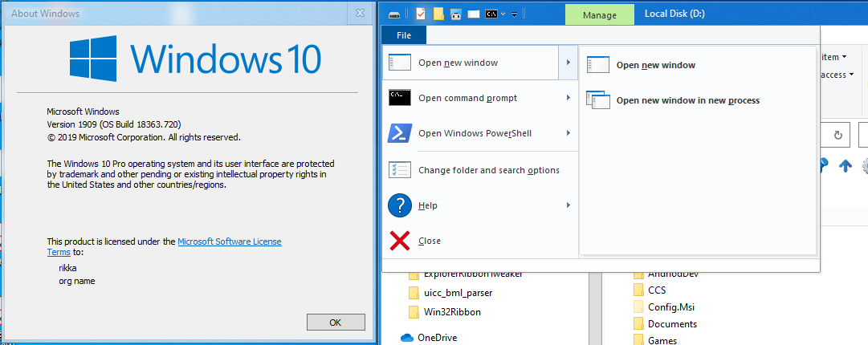Open the File tab in Explorer
The image size is (868, 345).
pyautogui.click(x=404, y=35)
